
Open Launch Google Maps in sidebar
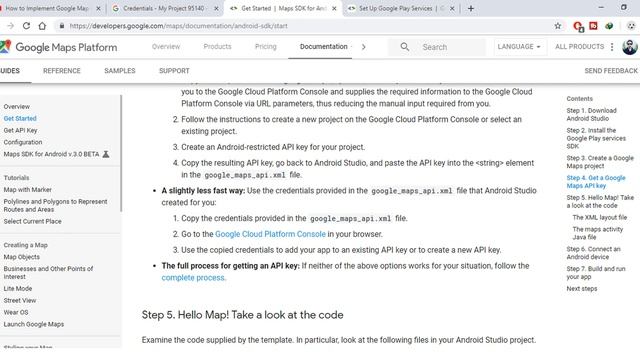[34, 324]
